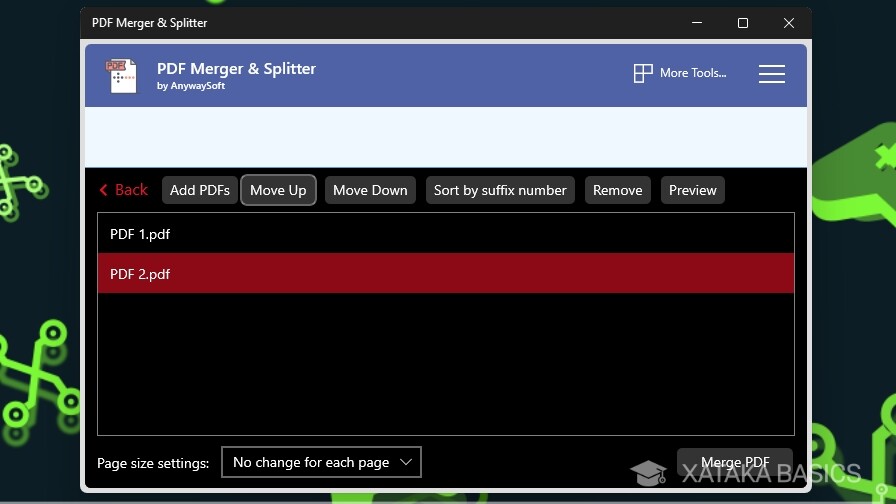Minimize the PDF Merger window

tap(697, 23)
